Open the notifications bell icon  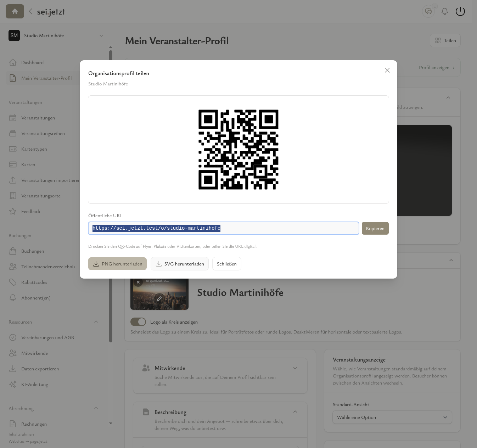click(444, 11)
